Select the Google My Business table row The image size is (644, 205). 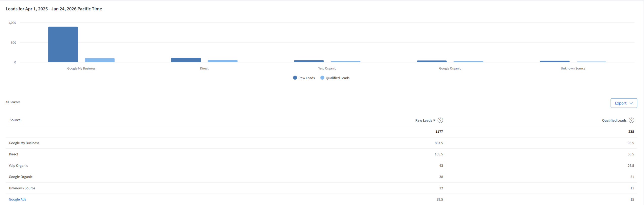pos(24,143)
